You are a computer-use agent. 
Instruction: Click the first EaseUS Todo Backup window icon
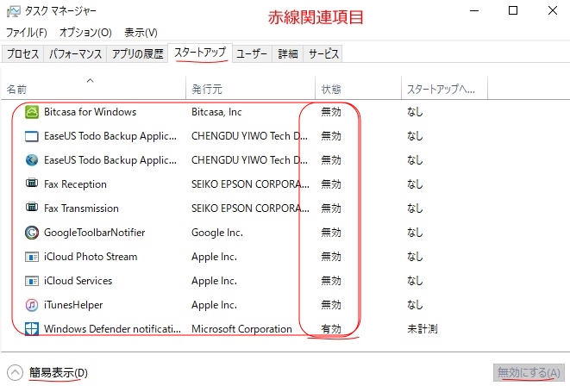[x=32, y=136]
